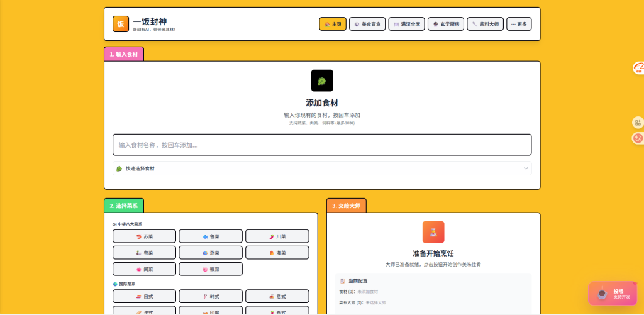The image size is (644, 315).
Task: Select the 浙菜 cuisine option
Action: pos(211,253)
